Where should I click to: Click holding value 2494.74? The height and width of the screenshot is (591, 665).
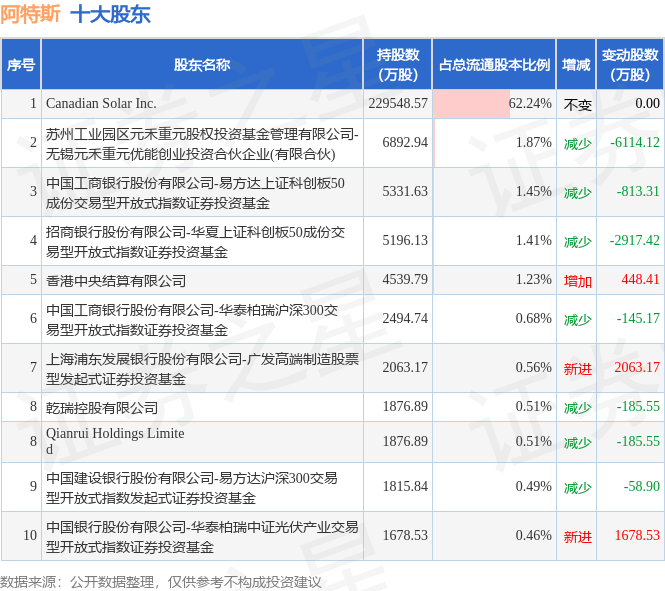click(405, 318)
